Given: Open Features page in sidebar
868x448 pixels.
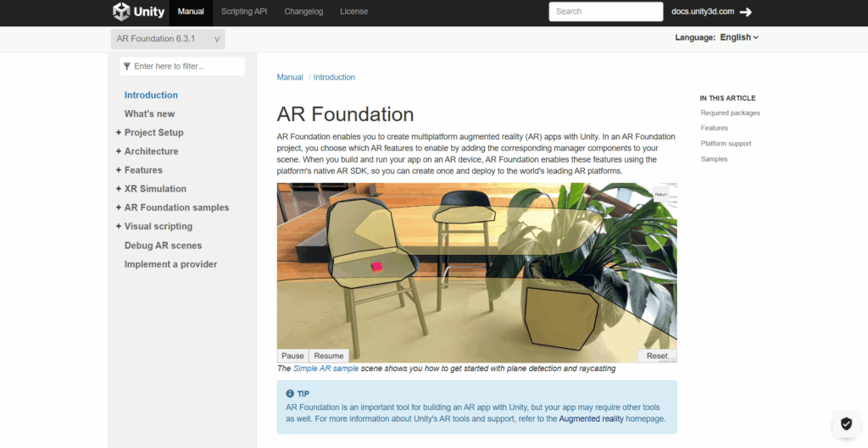Looking at the screenshot, I should click(143, 170).
